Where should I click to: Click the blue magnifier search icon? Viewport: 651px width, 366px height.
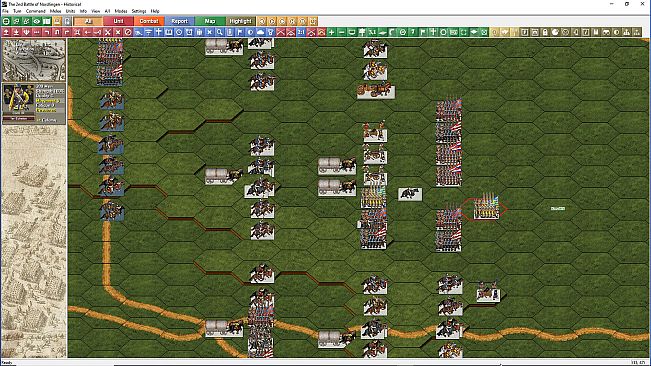pyautogui.click(x=220, y=32)
